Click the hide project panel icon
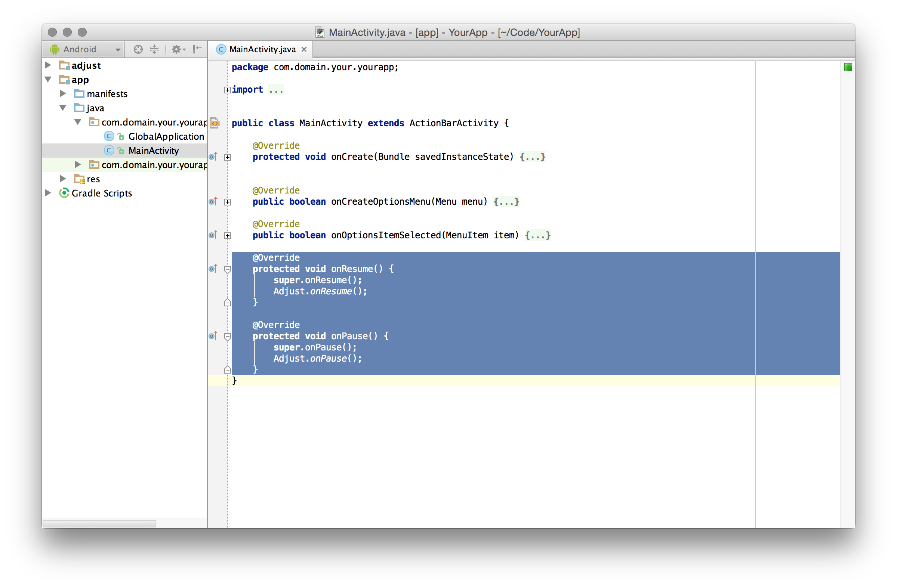The image size is (897, 588). point(197,49)
